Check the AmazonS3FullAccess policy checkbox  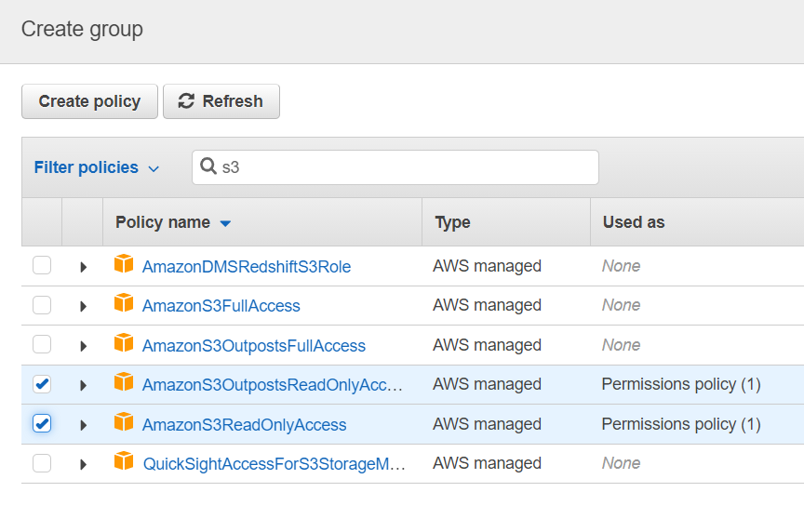[x=42, y=305]
